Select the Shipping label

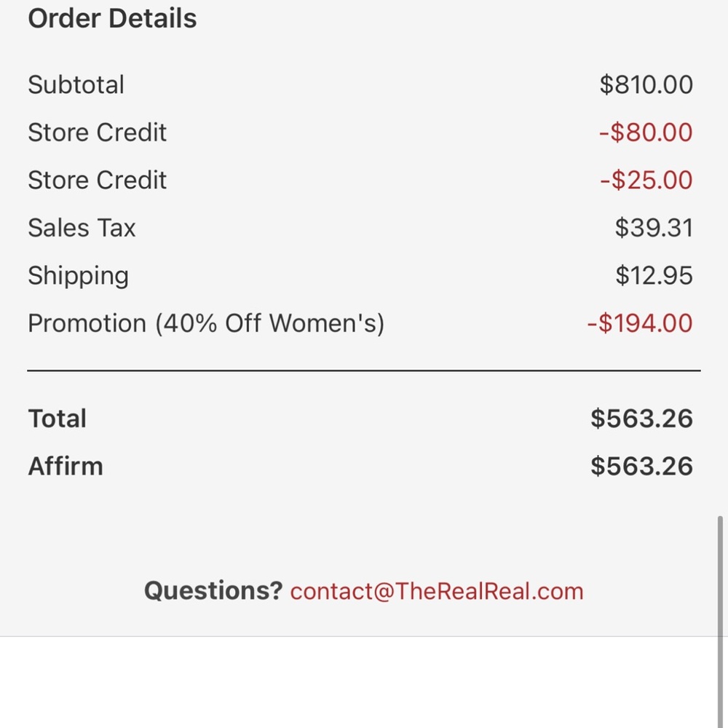(78, 276)
